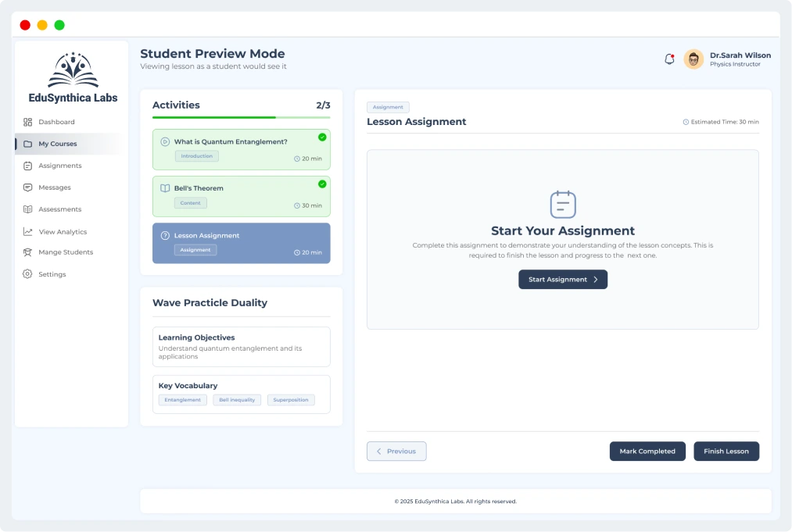Image resolution: width=792 pixels, height=532 pixels.
Task: Click the clipboard icon above Start Your Assignment
Action: (563, 204)
